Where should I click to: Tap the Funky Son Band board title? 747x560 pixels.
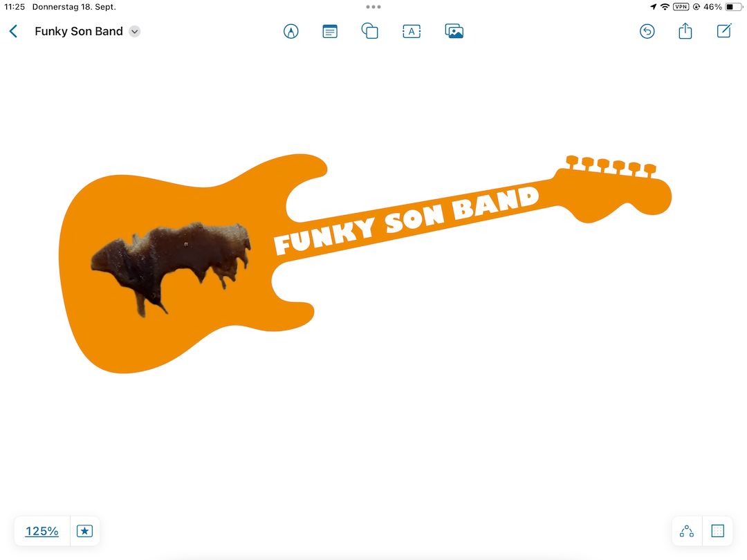[x=79, y=31]
